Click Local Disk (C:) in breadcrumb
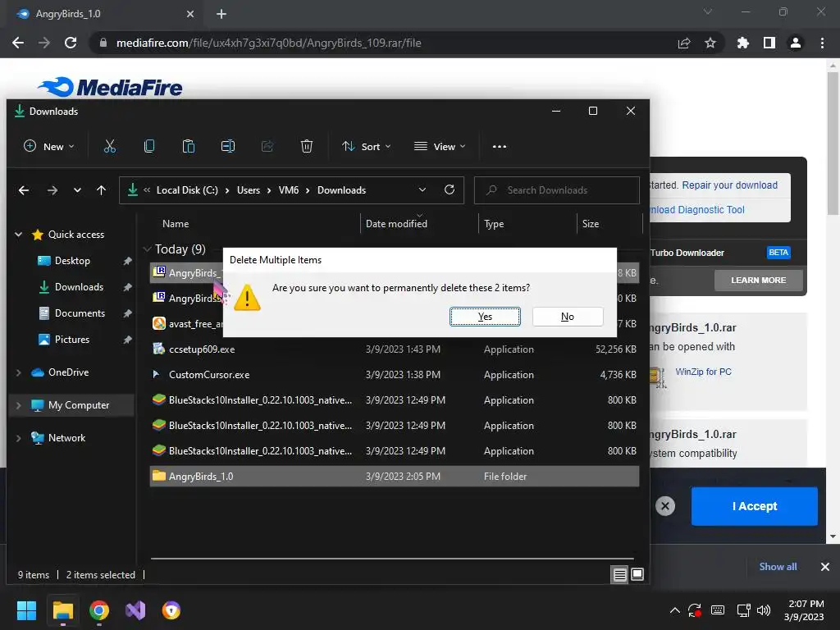The image size is (840, 630). pos(187,190)
